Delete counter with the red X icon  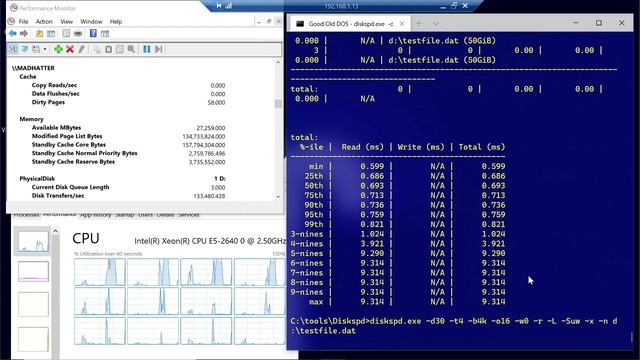click(x=70, y=49)
